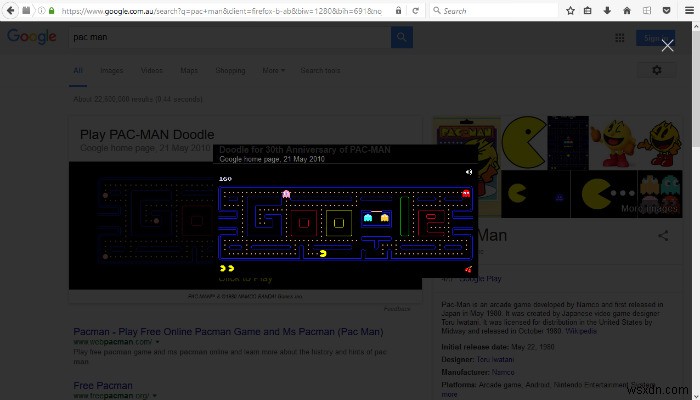Switch to the Images tab
This screenshot has width=700, height=400.
112,71
